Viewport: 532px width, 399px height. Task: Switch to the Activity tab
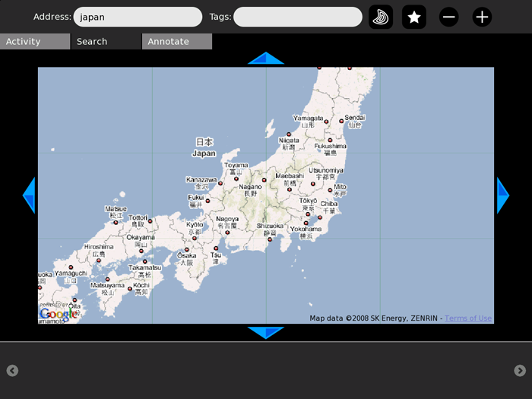[35, 42]
